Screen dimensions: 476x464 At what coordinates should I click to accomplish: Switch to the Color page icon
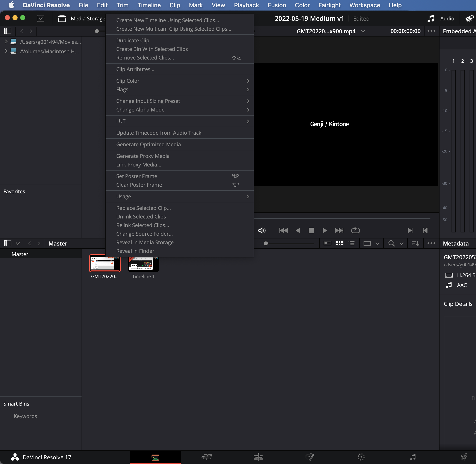[x=361, y=457]
